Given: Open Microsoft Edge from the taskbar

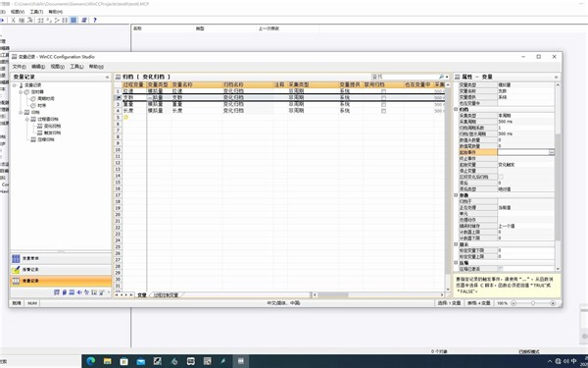Looking at the screenshot, I should [x=91, y=361].
